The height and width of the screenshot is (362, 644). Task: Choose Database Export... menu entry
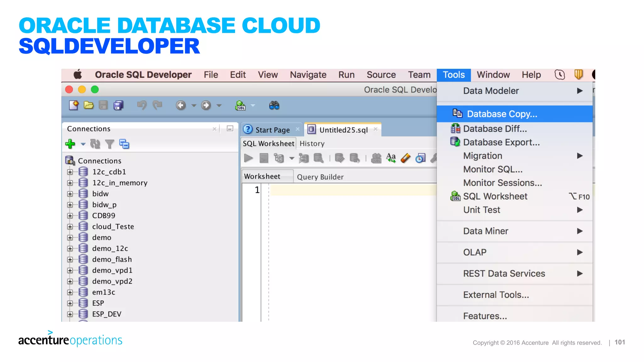coord(515,142)
